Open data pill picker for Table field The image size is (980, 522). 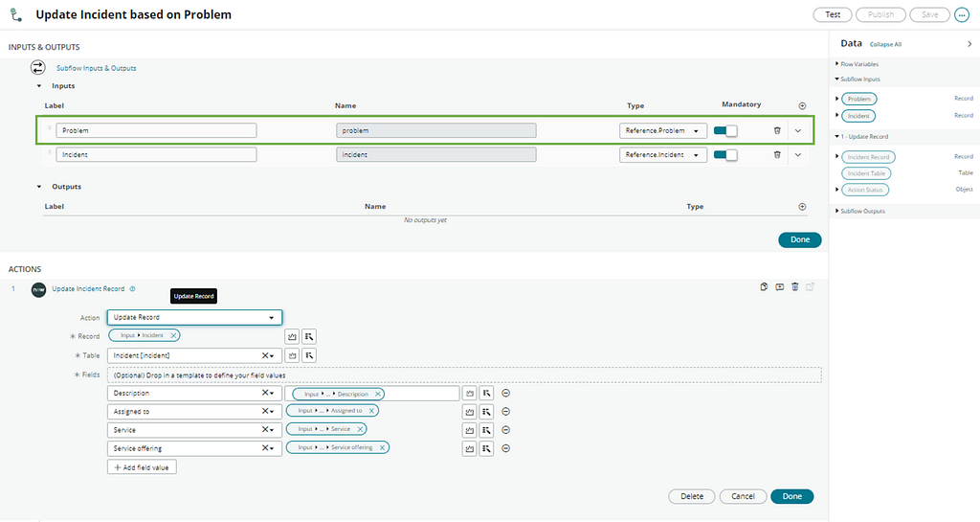(309, 355)
